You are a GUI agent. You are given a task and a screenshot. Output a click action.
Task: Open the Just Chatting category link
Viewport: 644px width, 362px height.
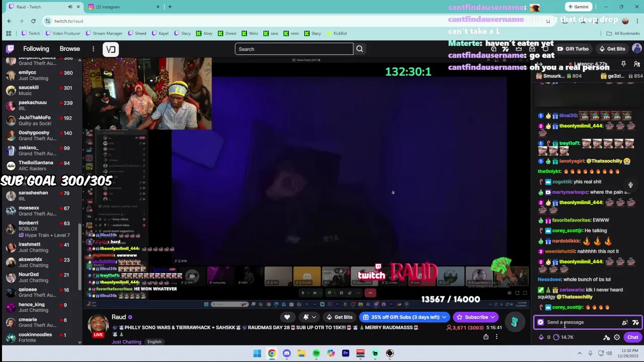pyautogui.click(x=127, y=342)
